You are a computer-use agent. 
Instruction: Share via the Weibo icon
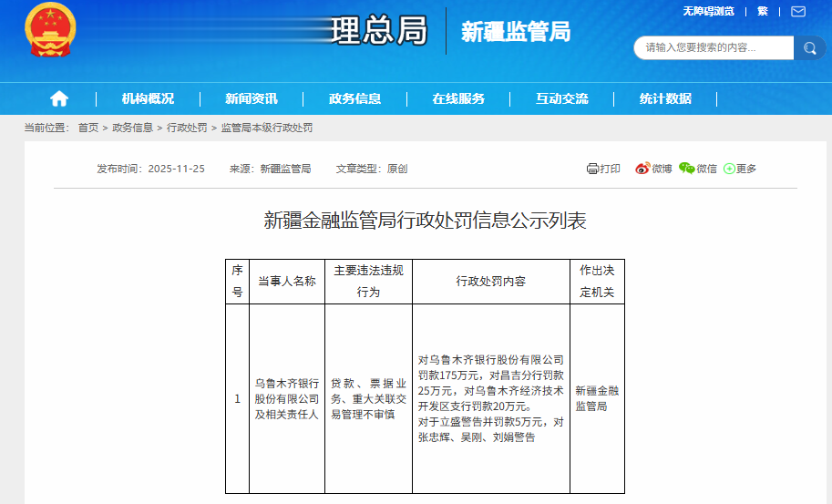(x=642, y=169)
